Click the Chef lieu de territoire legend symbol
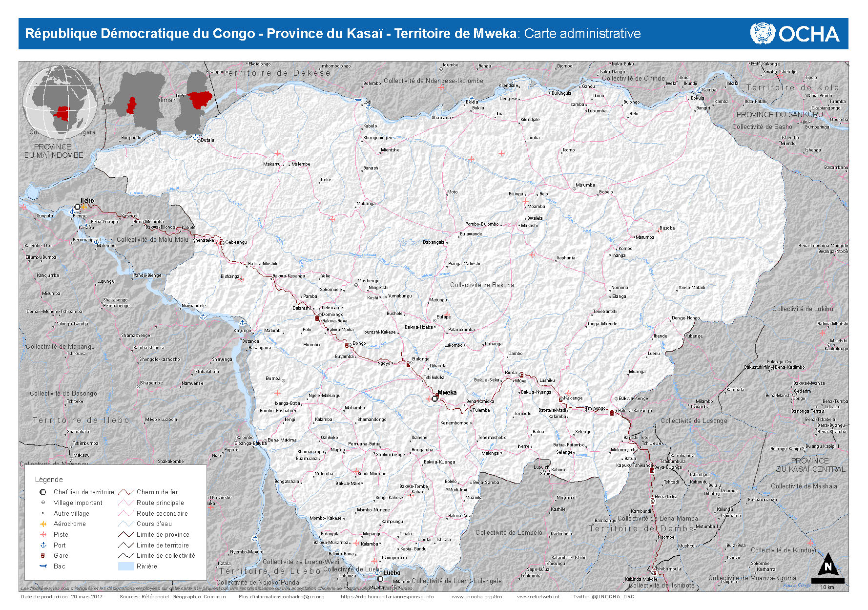This screenshot has height=610, width=868. pos(43,492)
